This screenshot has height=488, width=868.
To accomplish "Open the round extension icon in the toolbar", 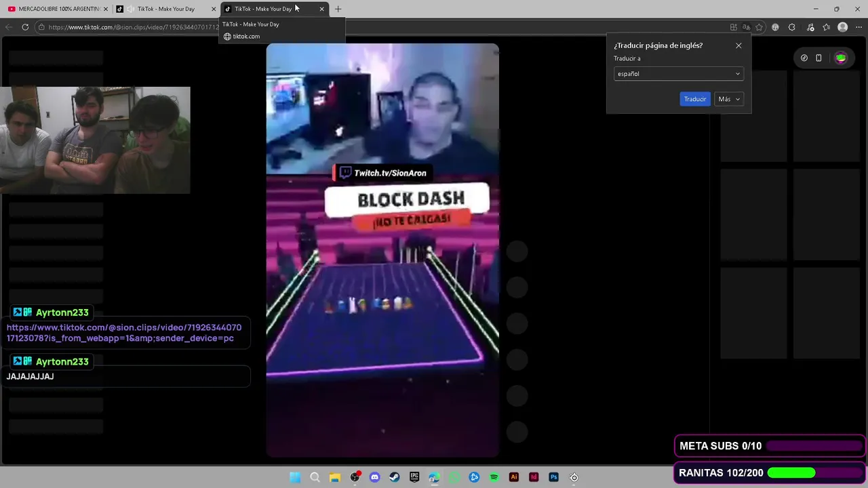I will (775, 27).
